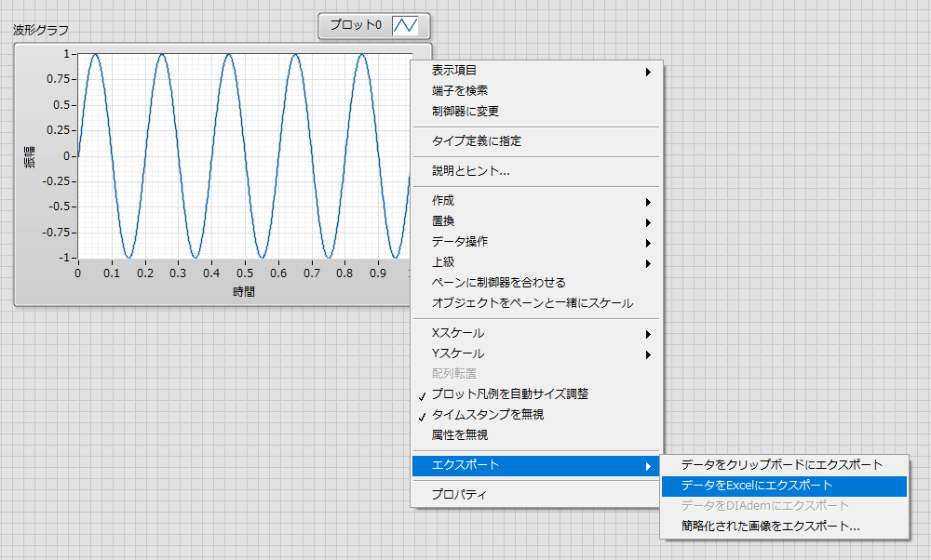The height and width of the screenshot is (560, 931).
Task: Toggle タイムスタンプを無視 checkmark
Action: point(536,415)
